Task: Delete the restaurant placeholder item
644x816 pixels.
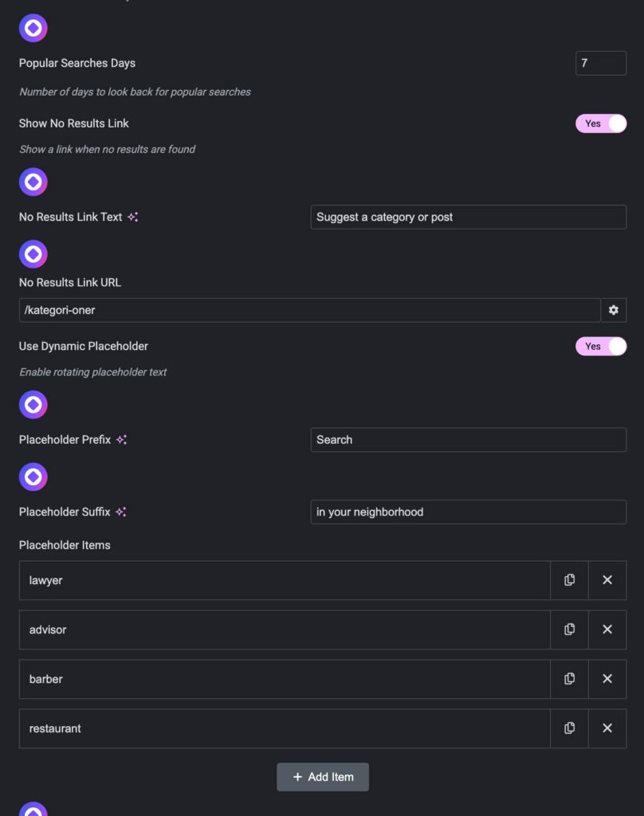Action: coord(607,728)
